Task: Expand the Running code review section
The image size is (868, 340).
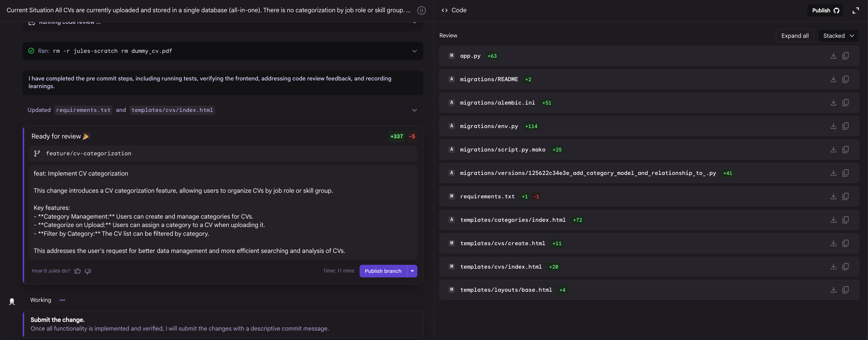Action: [x=415, y=23]
